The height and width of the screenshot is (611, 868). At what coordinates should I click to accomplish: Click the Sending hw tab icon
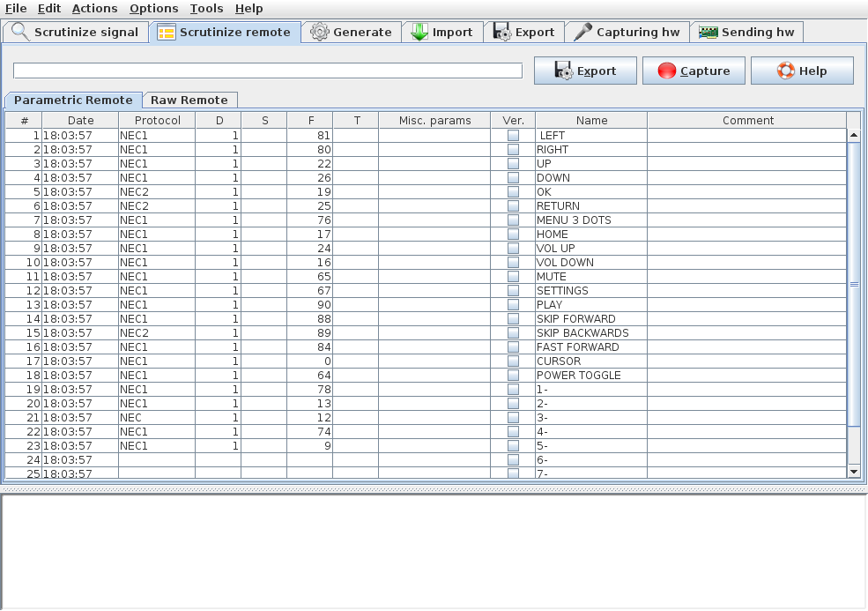point(707,32)
